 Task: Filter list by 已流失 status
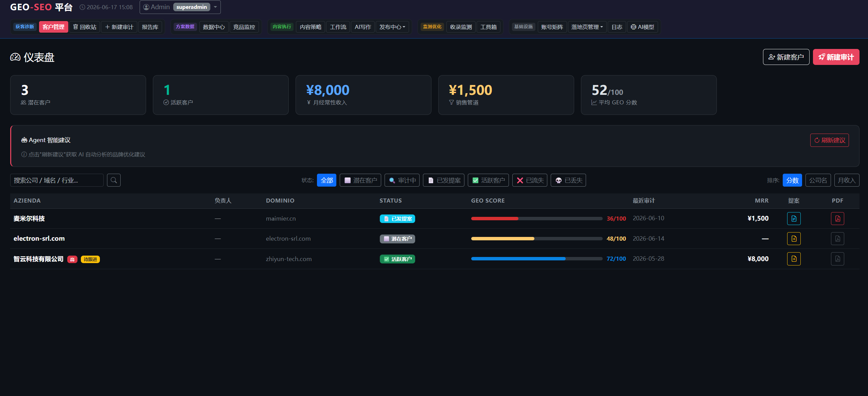click(x=530, y=180)
